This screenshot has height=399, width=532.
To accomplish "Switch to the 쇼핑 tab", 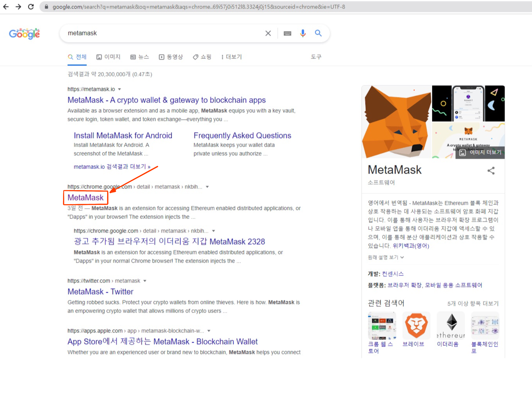I will coord(202,57).
